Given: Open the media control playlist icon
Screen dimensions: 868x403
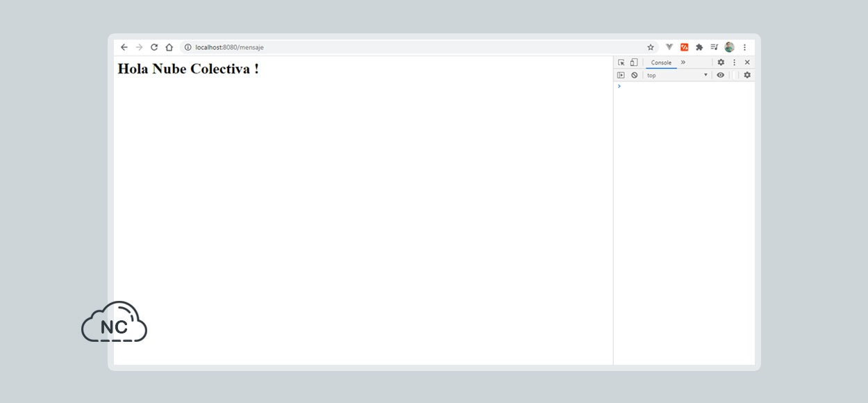Looking at the screenshot, I should coord(714,47).
